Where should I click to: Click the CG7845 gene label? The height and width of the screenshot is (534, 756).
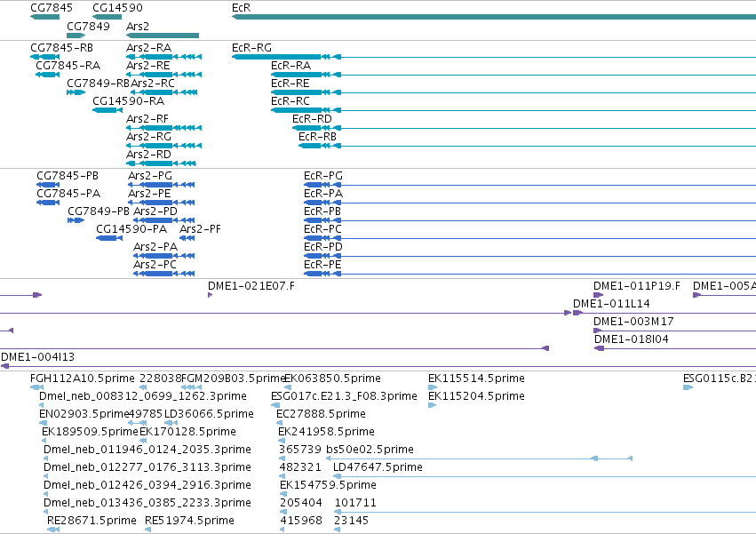coord(52,8)
